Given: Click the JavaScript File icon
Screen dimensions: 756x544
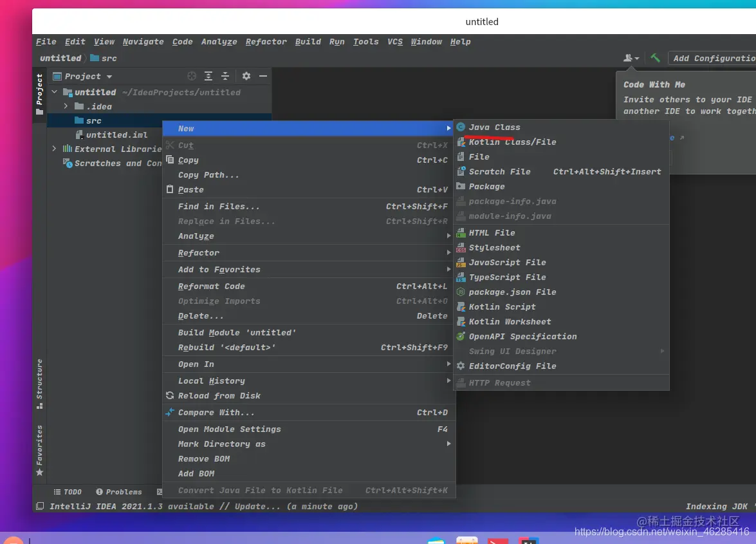Looking at the screenshot, I should pos(461,263).
